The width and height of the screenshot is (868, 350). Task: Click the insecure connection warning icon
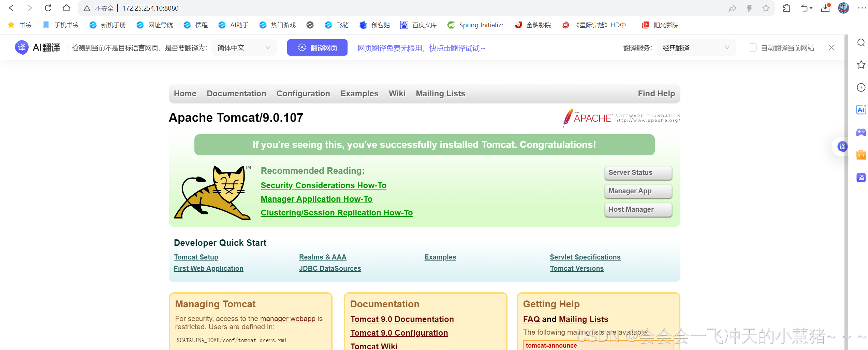click(87, 8)
